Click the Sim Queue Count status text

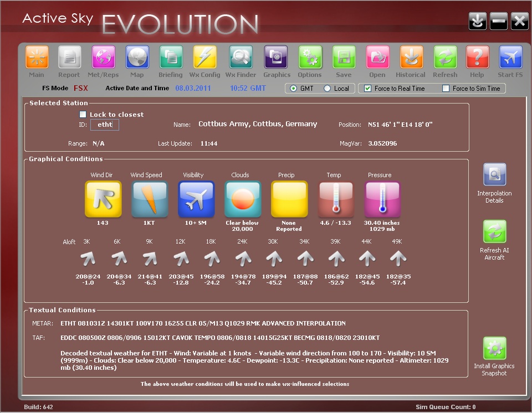tap(446, 407)
